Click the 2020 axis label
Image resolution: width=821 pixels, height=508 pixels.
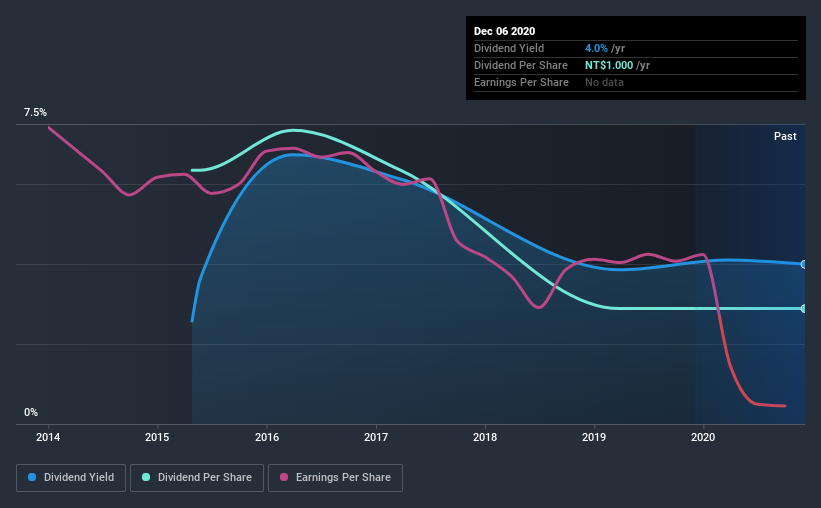(703, 437)
